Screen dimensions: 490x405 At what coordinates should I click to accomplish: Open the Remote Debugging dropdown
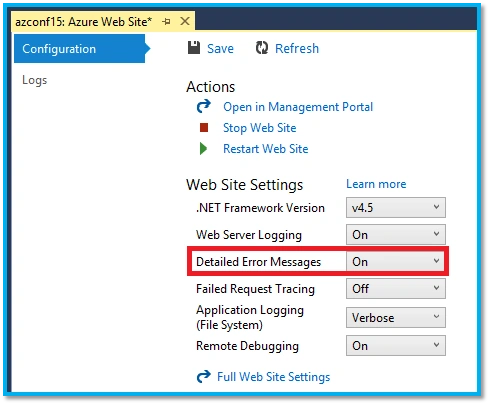(396, 346)
